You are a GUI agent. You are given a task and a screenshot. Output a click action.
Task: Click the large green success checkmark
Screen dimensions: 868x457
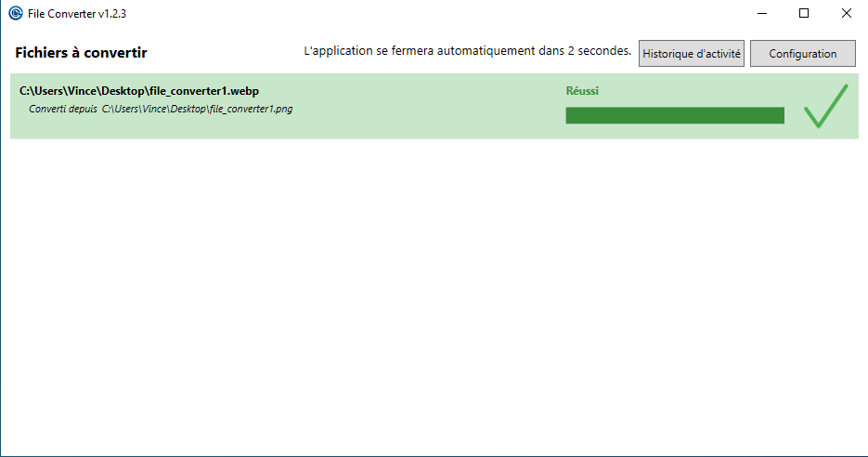click(x=825, y=106)
